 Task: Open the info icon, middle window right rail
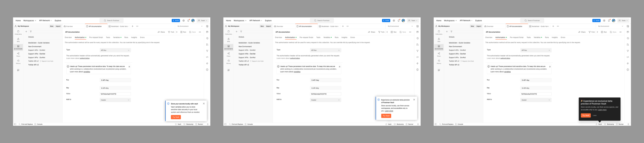click(x=417, y=70)
